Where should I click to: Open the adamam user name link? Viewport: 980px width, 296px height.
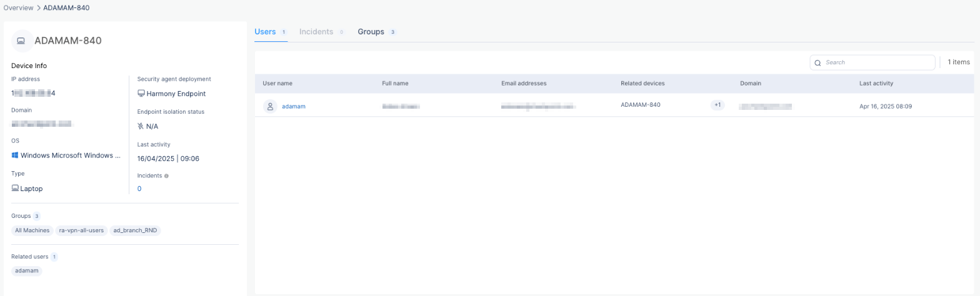pos(294,106)
